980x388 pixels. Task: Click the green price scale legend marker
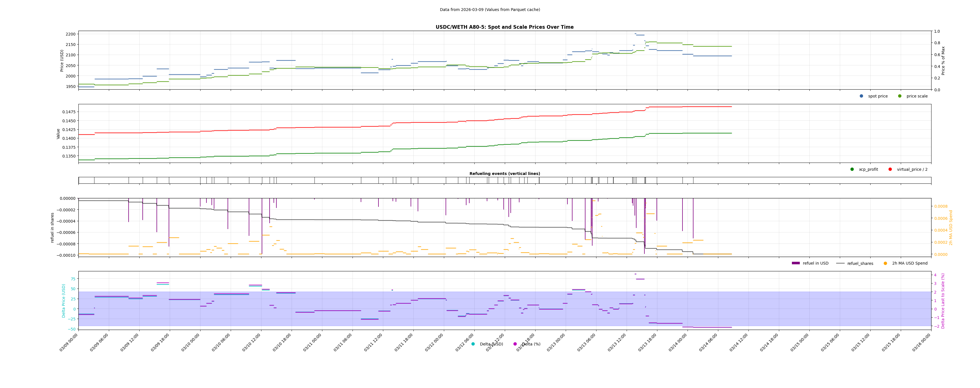(x=900, y=96)
